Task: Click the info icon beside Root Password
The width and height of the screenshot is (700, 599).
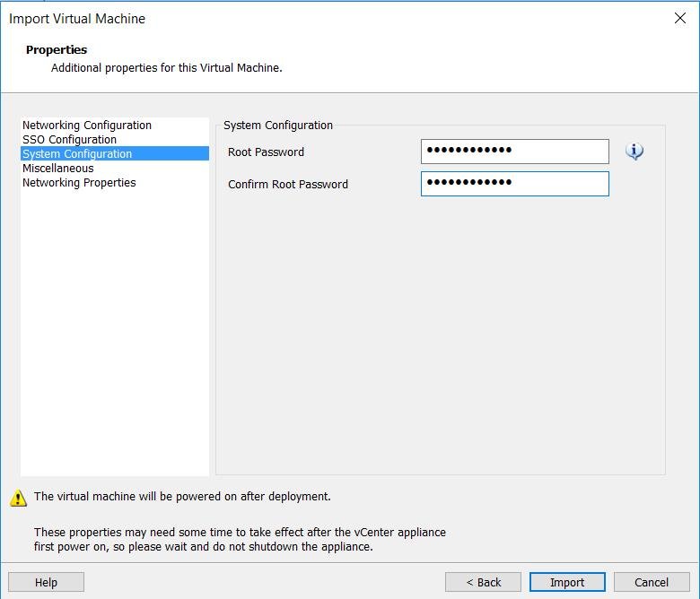Action: 634,152
